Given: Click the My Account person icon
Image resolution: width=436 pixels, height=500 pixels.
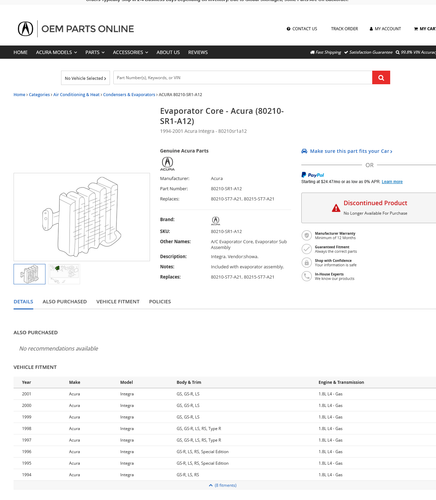Looking at the screenshot, I should pos(371,29).
